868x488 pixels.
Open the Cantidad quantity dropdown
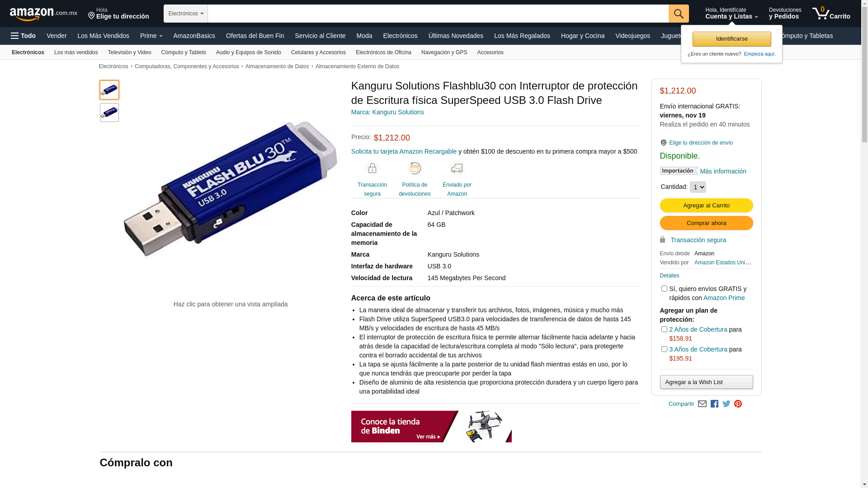(x=698, y=187)
